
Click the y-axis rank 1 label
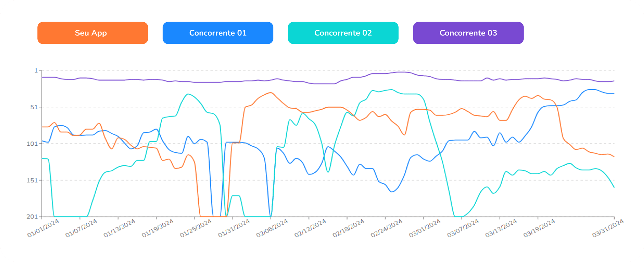point(36,71)
